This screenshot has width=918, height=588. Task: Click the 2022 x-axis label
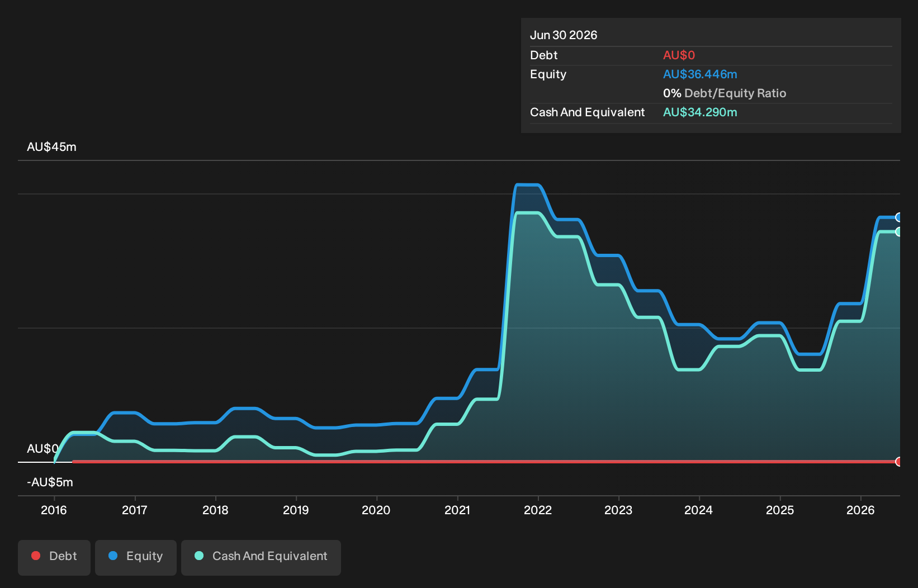click(x=538, y=510)
